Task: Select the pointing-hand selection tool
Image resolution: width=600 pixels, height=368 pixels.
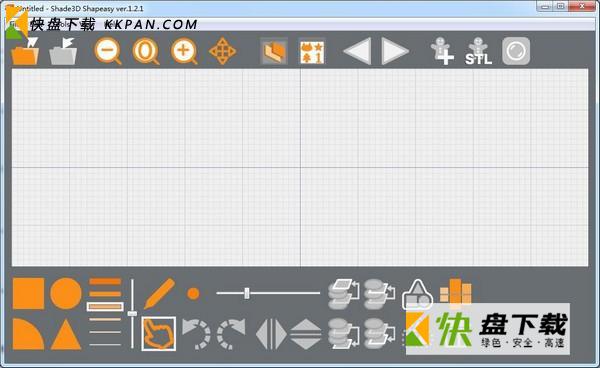Action: pyautogui.click(x=159, y=334)
